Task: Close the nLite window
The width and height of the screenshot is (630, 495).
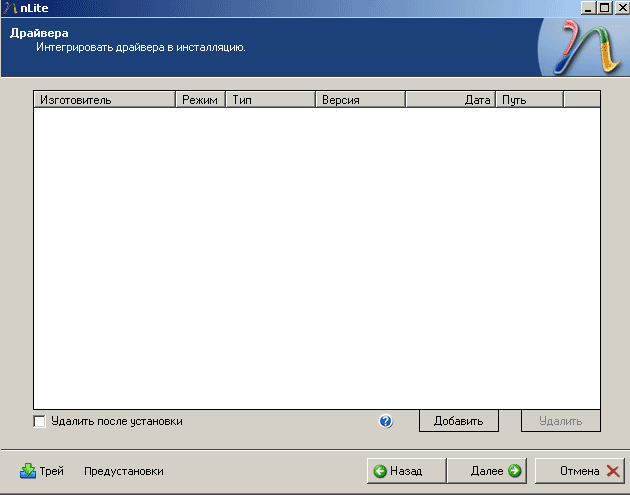Action: pyautogui.click(x=622, y=8)
